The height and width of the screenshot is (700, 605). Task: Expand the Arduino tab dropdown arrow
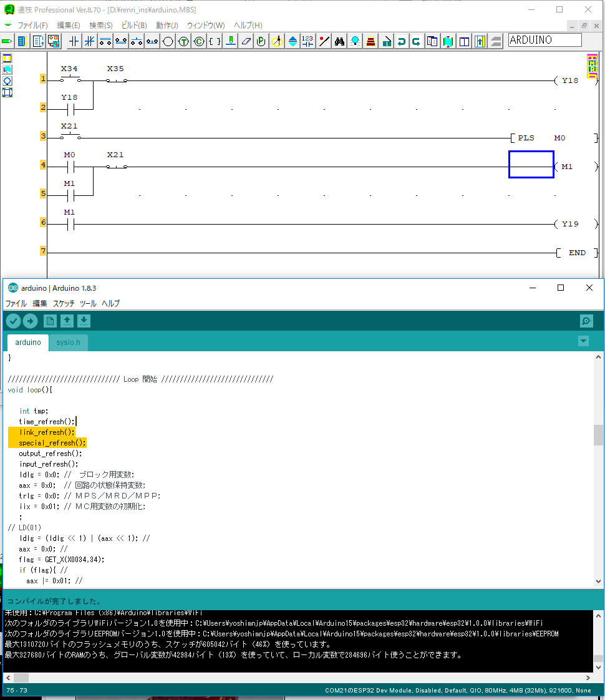tap(583, 341)
